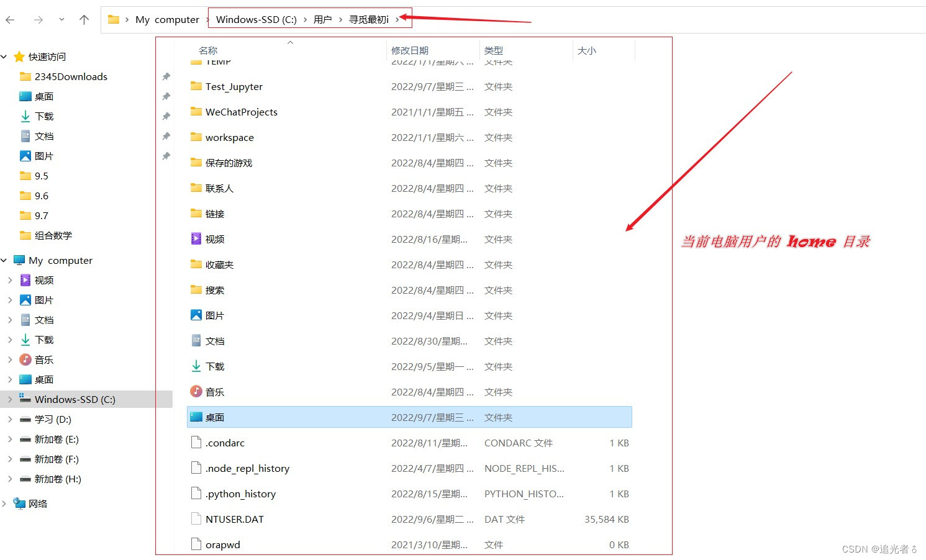This screenshot has width=926, height=560.
Task: Open recent locations dropdown beside navigation arrows
Action: 61,19
